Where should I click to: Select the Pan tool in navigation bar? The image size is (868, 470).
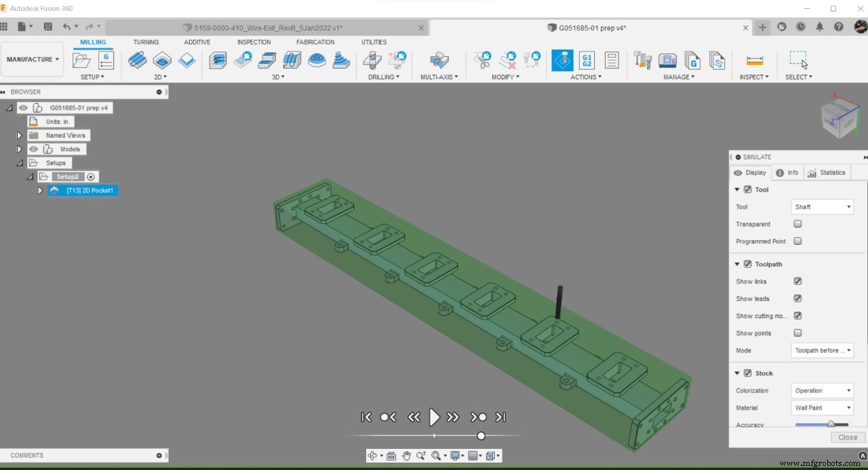click(407, 456)
